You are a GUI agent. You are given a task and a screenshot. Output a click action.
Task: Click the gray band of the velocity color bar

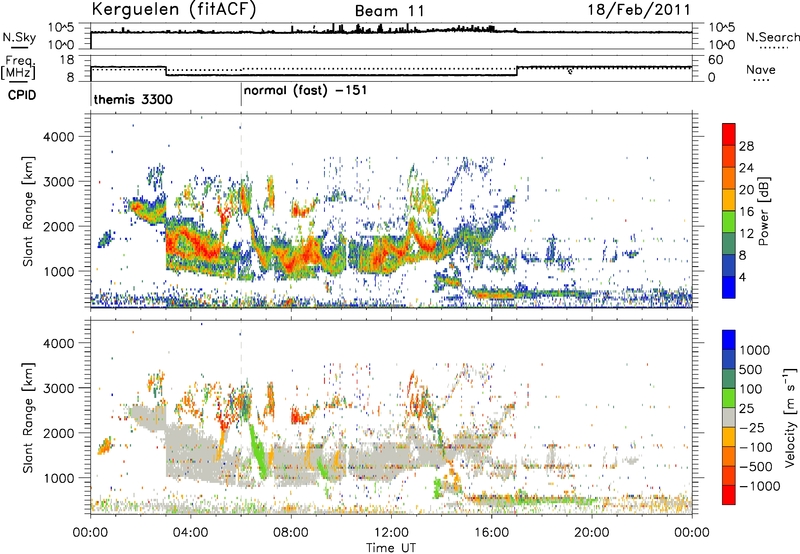(x=729, y=417)
